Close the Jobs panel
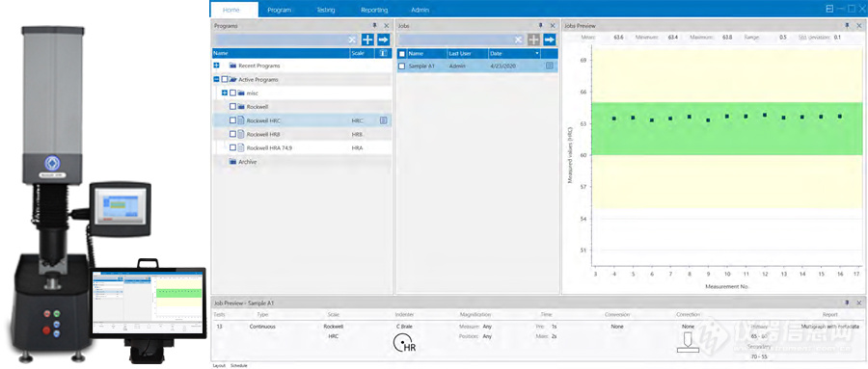The image size is (868, 369). 553,25
